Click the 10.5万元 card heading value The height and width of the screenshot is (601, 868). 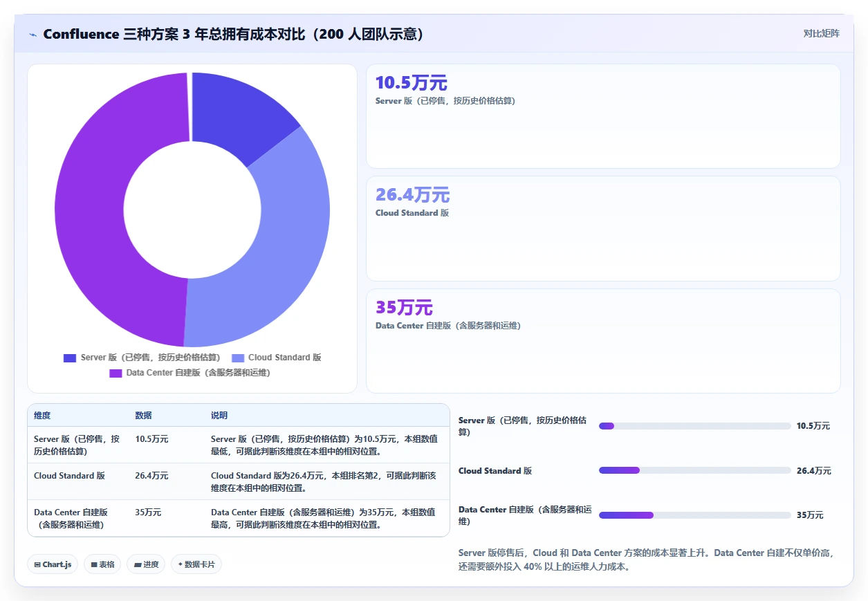[412, 83]
